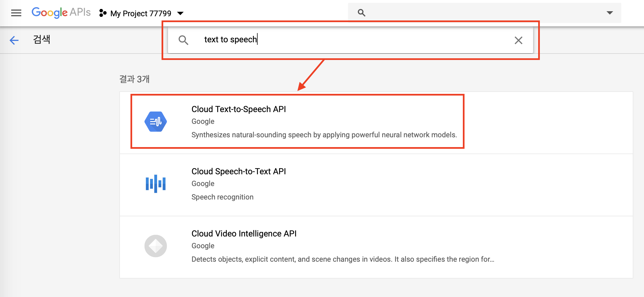Click 'Google' under Cloud Video Intelligence API
644x297 pixels.
(x=203, y=246)
